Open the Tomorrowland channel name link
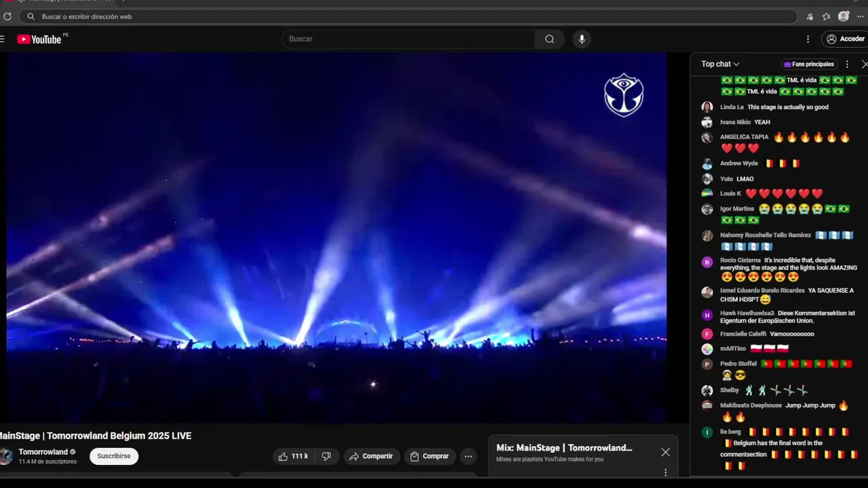The width and height of the screenshot is (868, 488). point(43,452)
